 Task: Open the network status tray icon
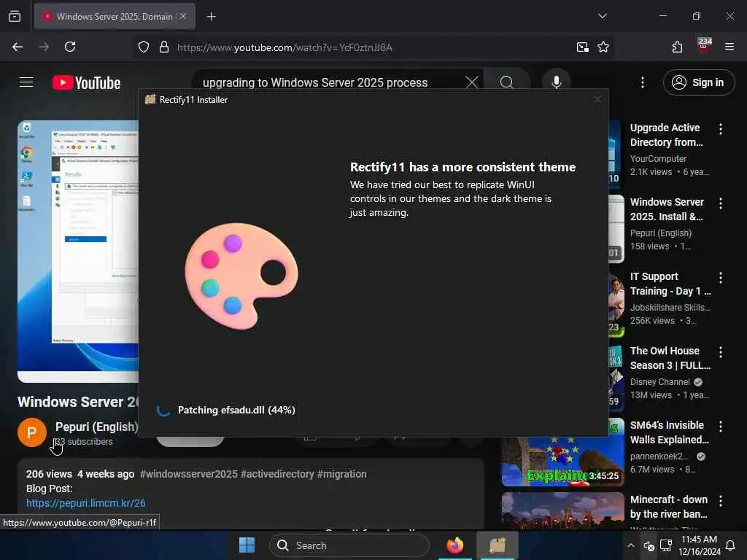(665, 545)
